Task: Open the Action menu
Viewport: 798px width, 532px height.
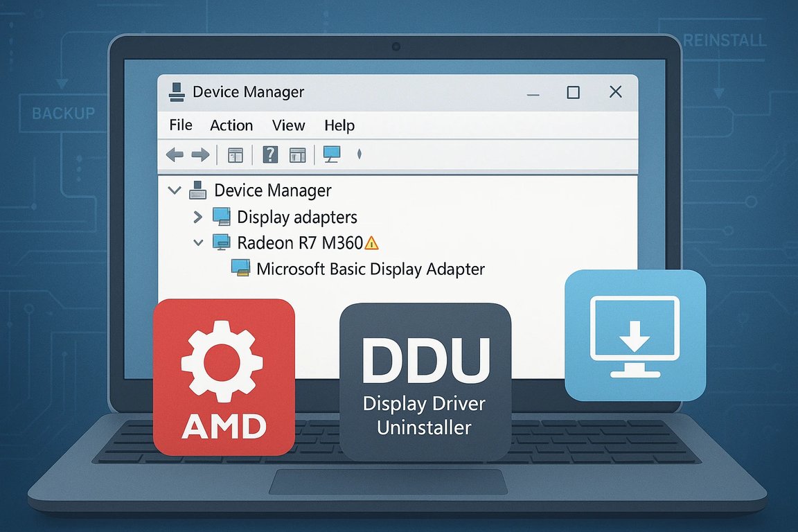Action: (231, 125)
